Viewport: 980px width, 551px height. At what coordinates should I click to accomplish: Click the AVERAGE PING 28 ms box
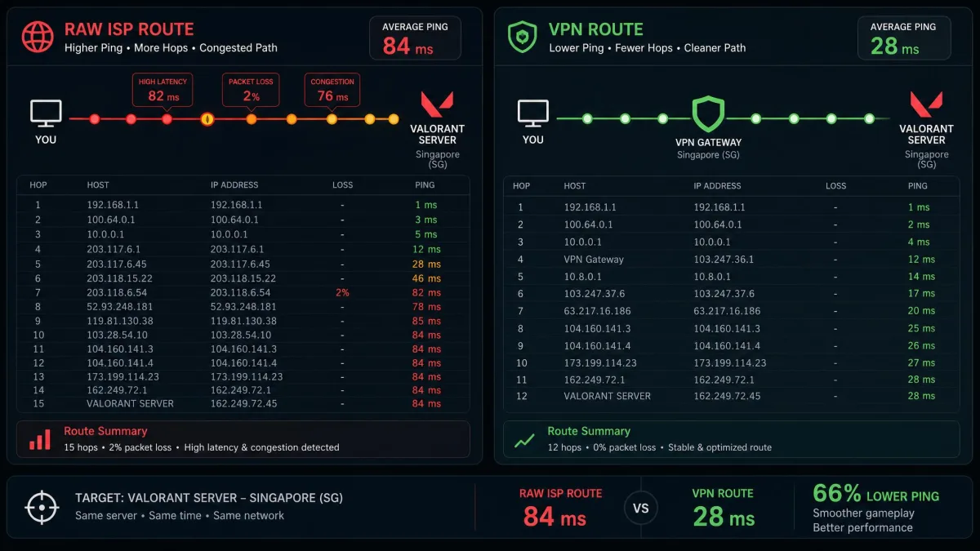pyautogui.click(x=903, y=38)
